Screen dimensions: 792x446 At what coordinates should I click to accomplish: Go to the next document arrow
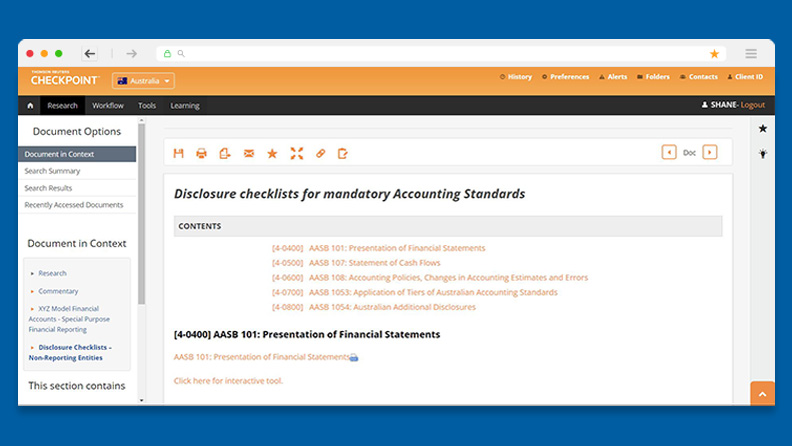[x=710, y=152]
